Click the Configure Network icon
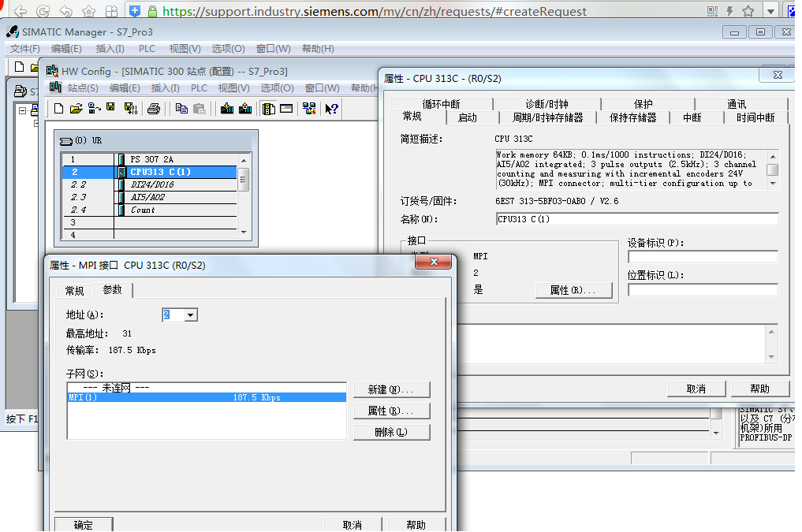802x532 pixels. click(309, 108)
